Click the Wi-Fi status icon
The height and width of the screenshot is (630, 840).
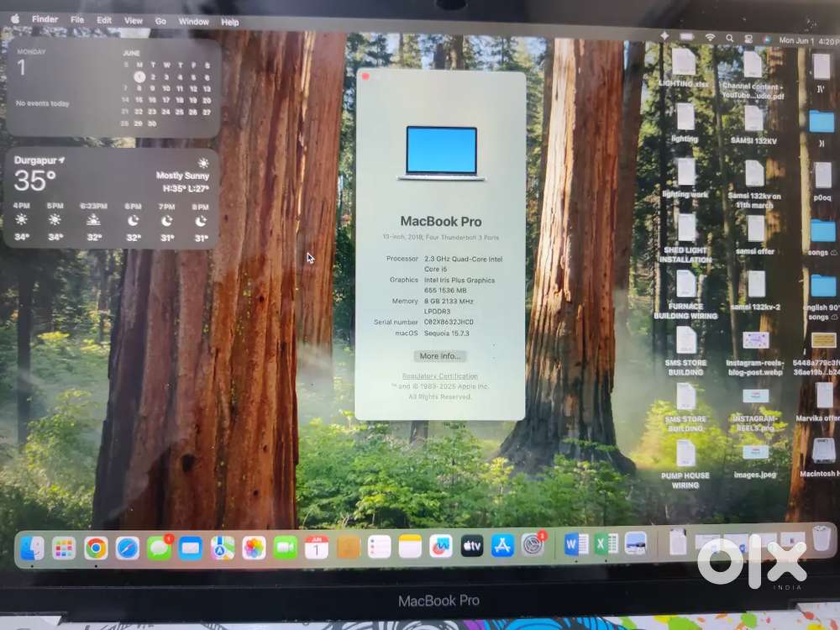710,38
